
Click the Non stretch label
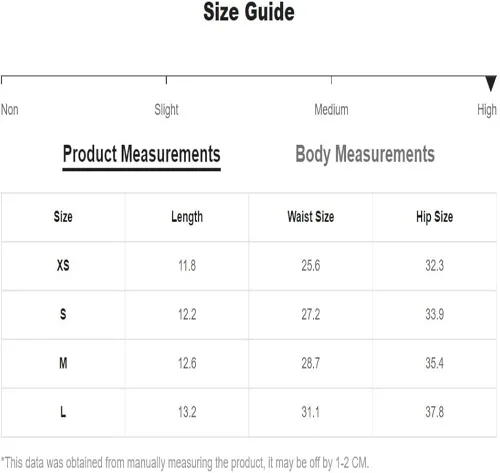click(10, 109)
